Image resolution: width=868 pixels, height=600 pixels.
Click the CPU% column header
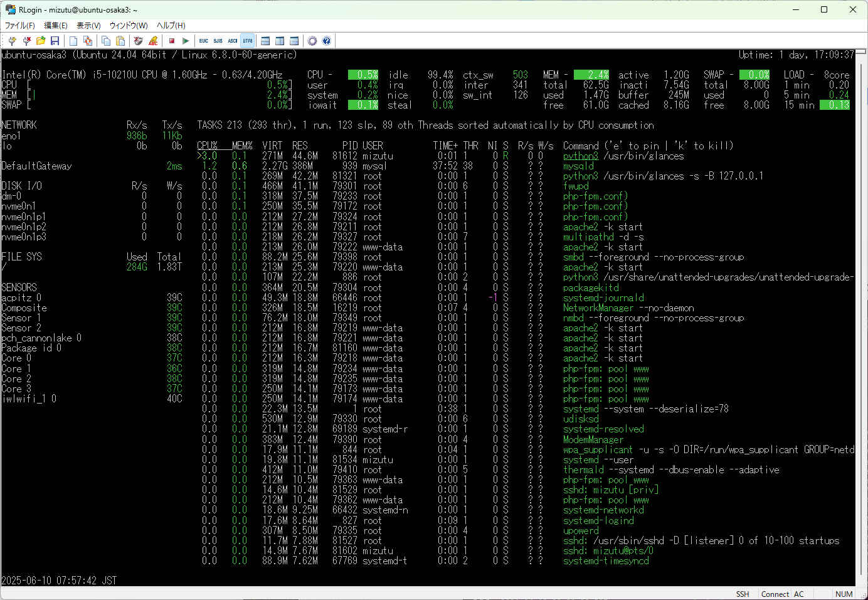click(207, 146)
